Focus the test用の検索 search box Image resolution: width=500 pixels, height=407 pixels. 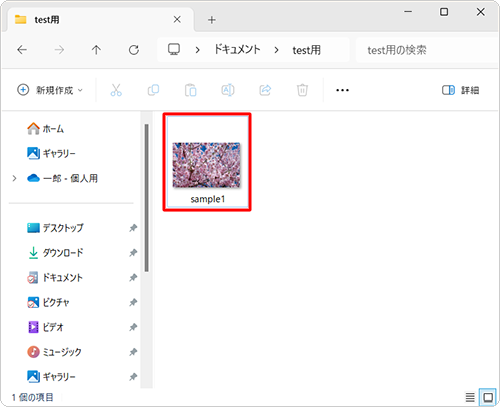pyautogui.click(x=427, y=50)
